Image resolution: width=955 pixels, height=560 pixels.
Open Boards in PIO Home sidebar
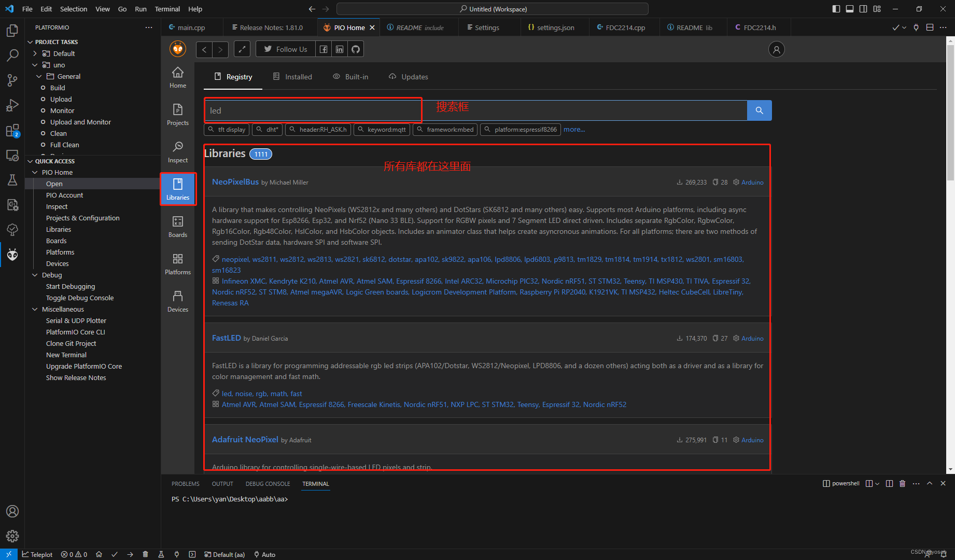click(178, 227)
